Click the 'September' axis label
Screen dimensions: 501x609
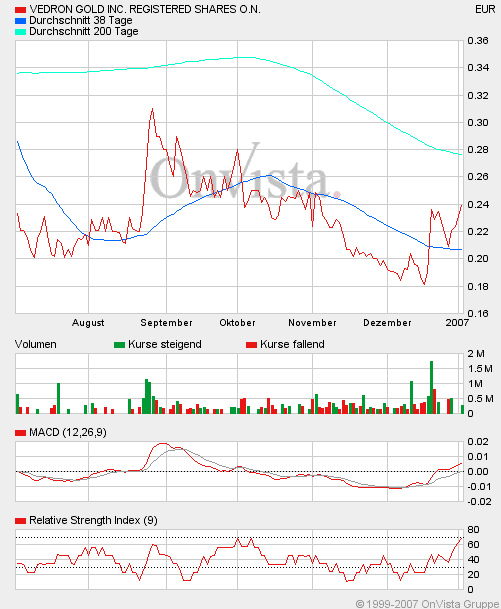tap(167, 323)
